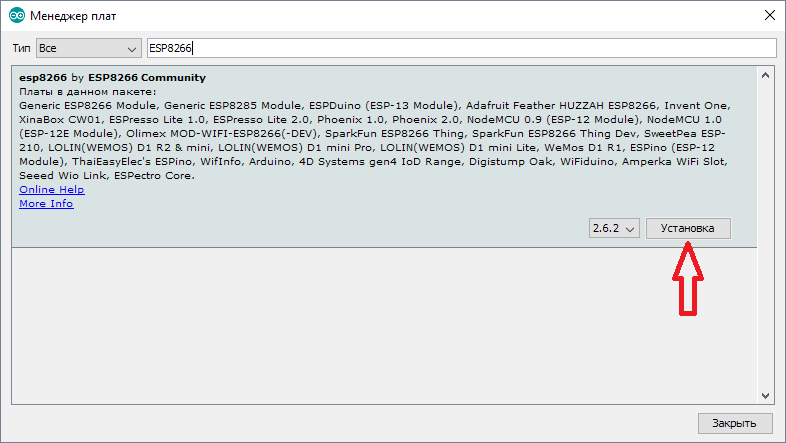Click the Arduino logo in title bar

tap(17, 16)
